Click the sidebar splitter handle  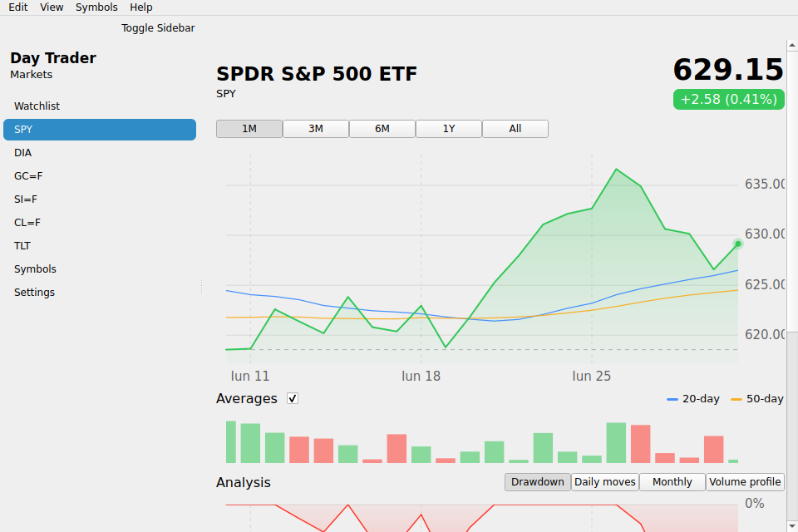pyautogui.click(x=201, y=287)
